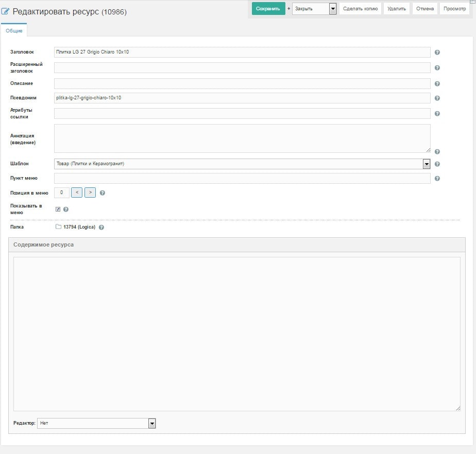Viewport: 476px width, 454px height.
Task: Toggle the Показывать в меню checkbox
Action: pyautogui.click(x=58, y=209)
